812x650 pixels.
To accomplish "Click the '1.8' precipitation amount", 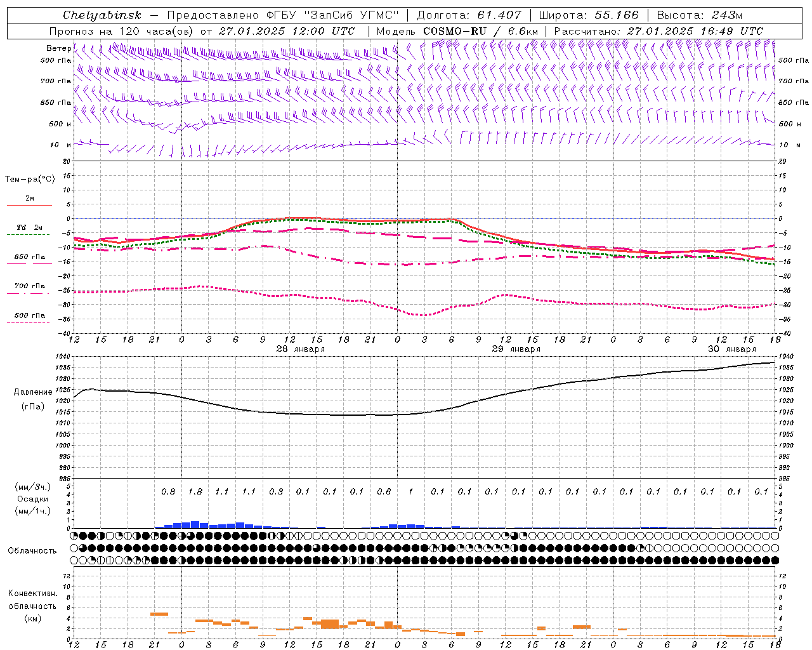I will 195,491.
